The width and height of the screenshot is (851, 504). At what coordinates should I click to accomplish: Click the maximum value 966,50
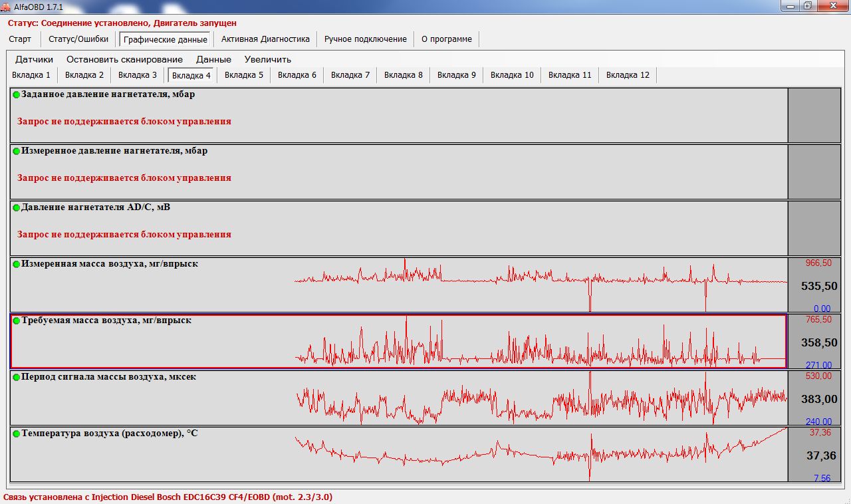click(x=818, y=263)
